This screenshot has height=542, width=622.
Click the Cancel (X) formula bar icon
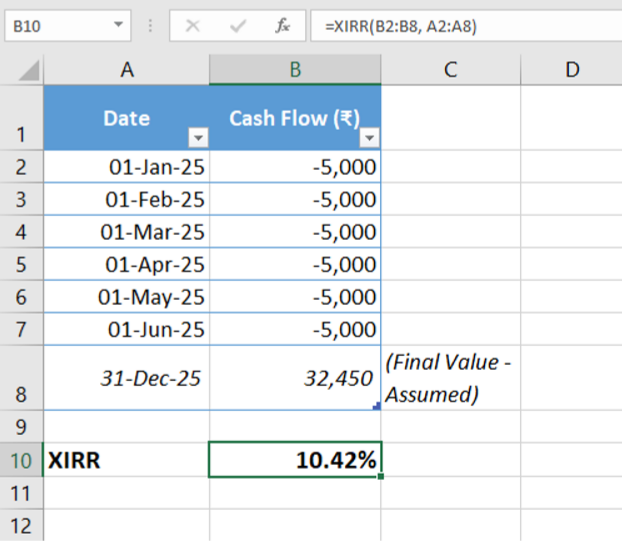coord(193,26)
